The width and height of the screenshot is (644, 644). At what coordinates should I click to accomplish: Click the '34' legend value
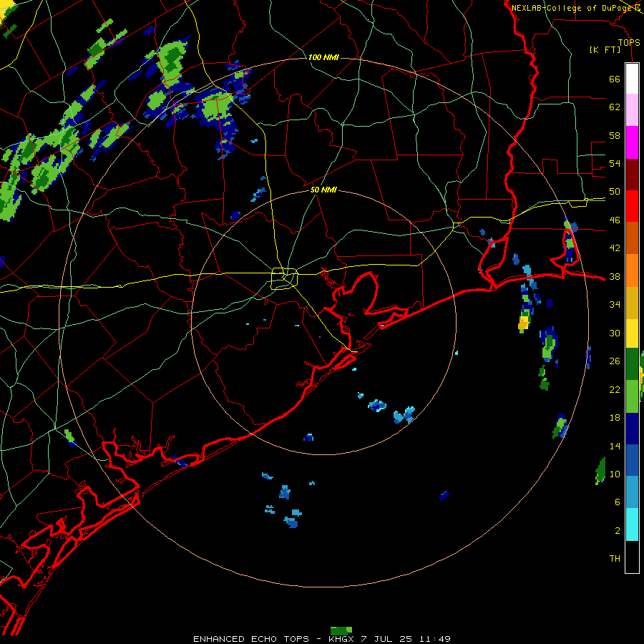[x=615, y=305]
